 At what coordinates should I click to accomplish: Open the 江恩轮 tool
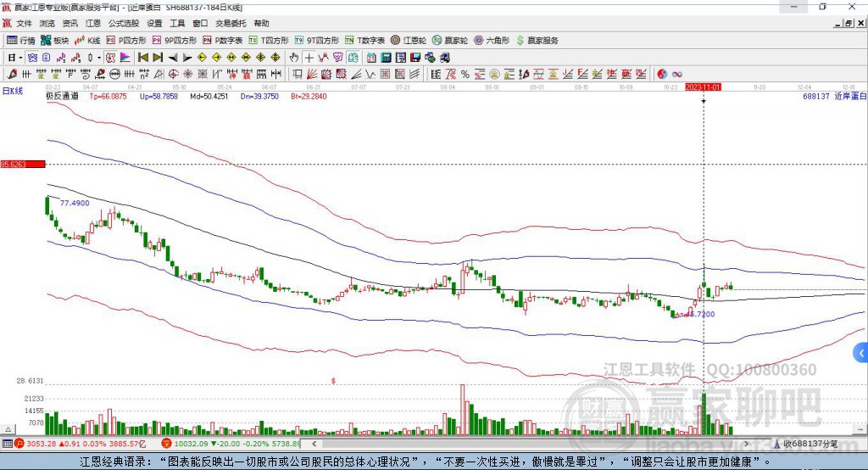click(x=409, y=41)
